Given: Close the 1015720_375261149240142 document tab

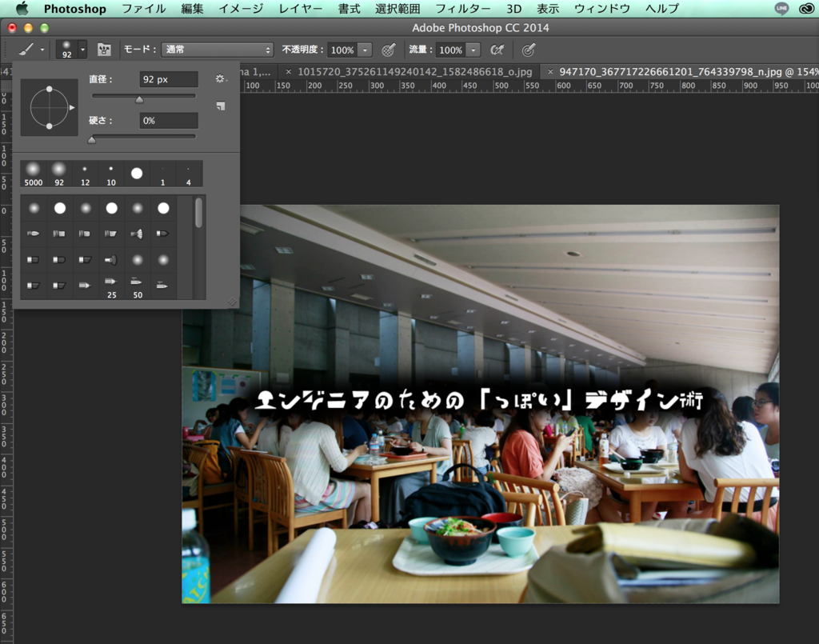Looking at the screenshot, I should coord(288,71).
